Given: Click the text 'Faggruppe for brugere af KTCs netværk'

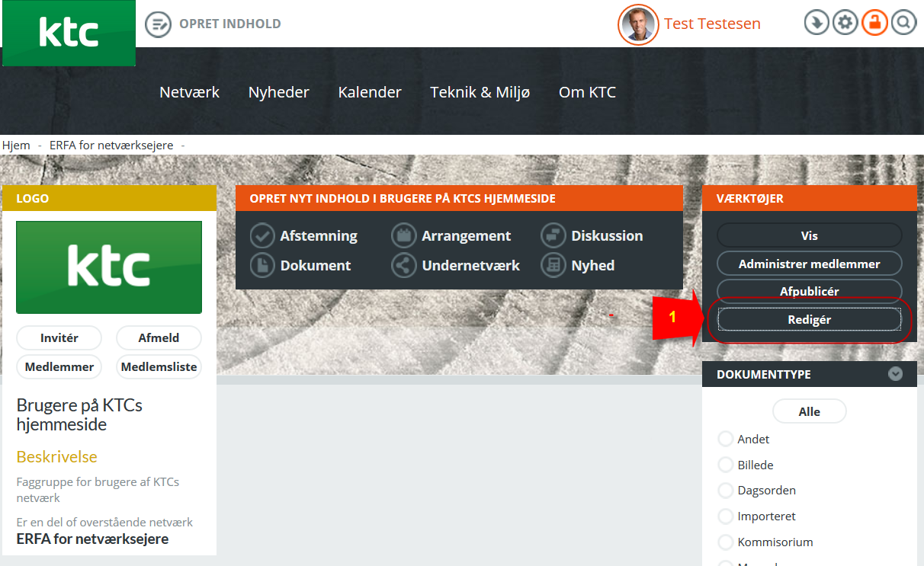Looking at the screenshot, I should click(98, 490).
